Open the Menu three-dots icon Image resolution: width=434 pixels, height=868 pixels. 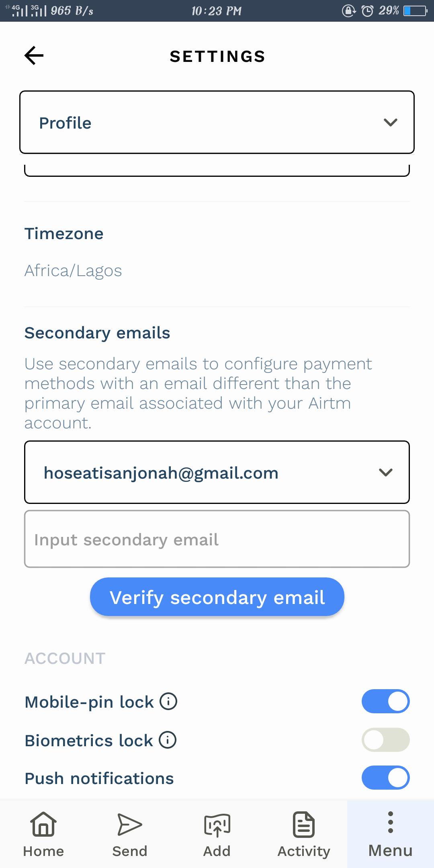pos(391,822)
